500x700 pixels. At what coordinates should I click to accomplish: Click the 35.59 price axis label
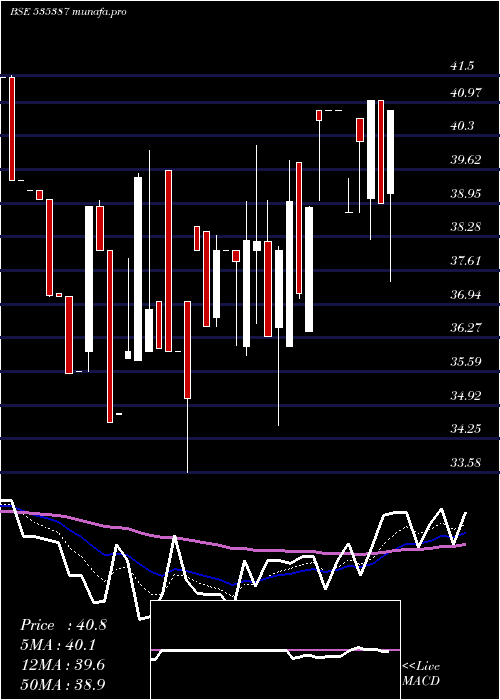click(x=466, y=361)
